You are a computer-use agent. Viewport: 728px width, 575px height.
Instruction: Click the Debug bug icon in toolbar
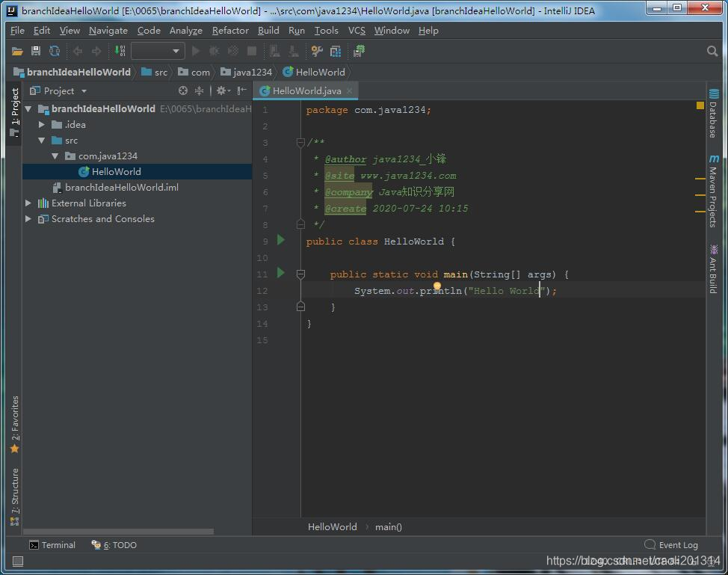214,51
